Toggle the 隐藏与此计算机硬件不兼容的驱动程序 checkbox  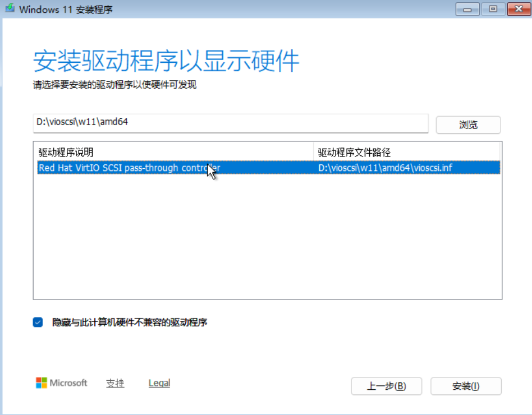38,322
